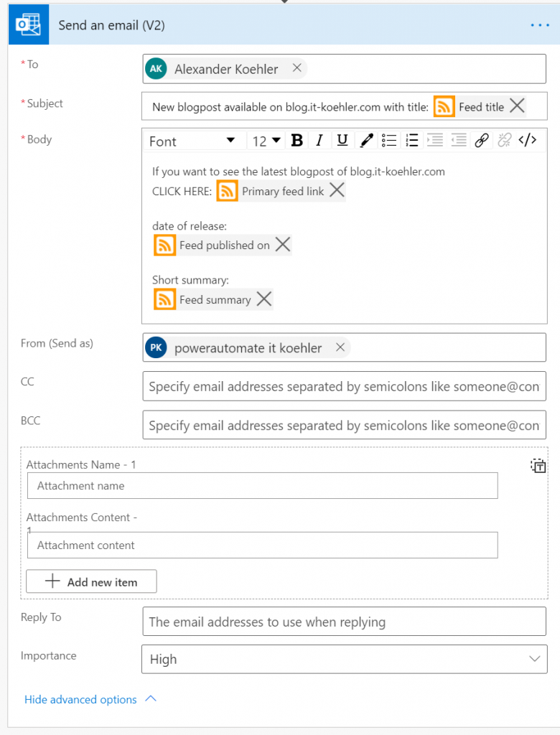Viewport: 560px width, 735px height.
Task: Toggle underline formatting in the body editor
Action: [342, 140]
